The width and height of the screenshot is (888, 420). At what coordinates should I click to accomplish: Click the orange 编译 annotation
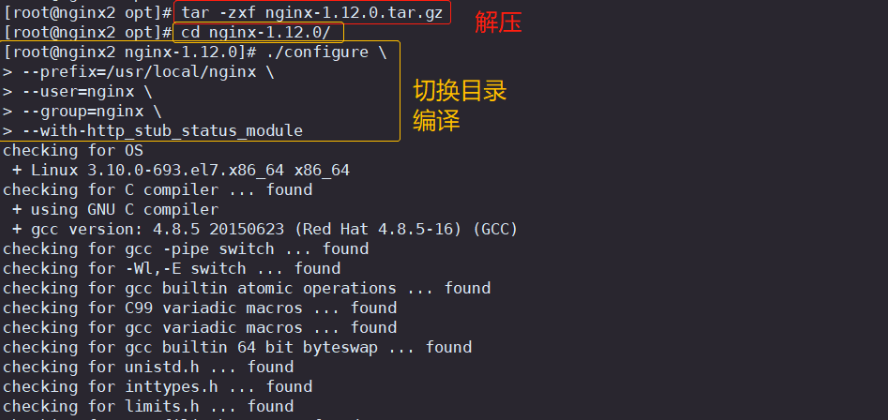tap(436, 121)
